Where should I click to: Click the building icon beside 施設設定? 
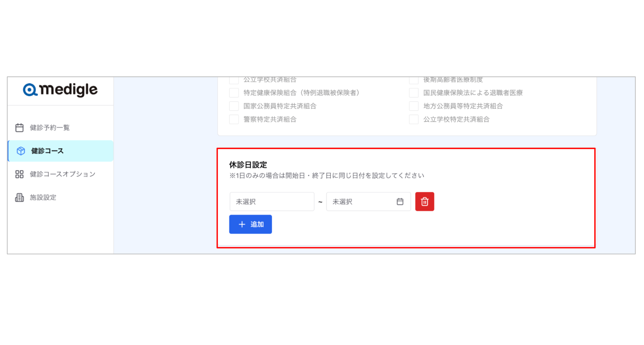pyautogui.click(x=19, y=197)
